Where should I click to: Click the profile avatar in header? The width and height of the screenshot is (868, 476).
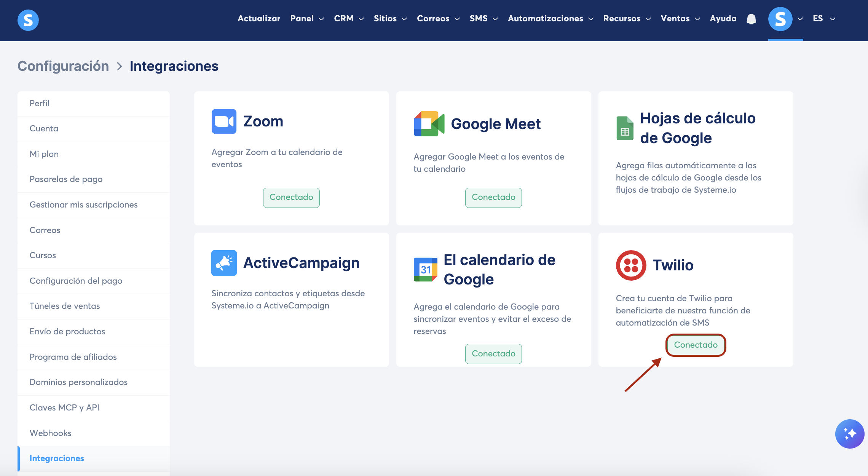pos(780,19)
